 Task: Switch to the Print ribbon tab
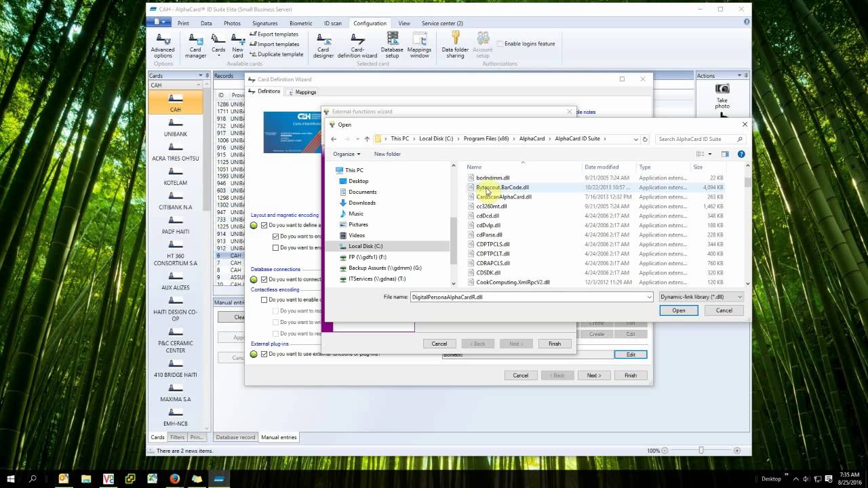click(183, 23)
